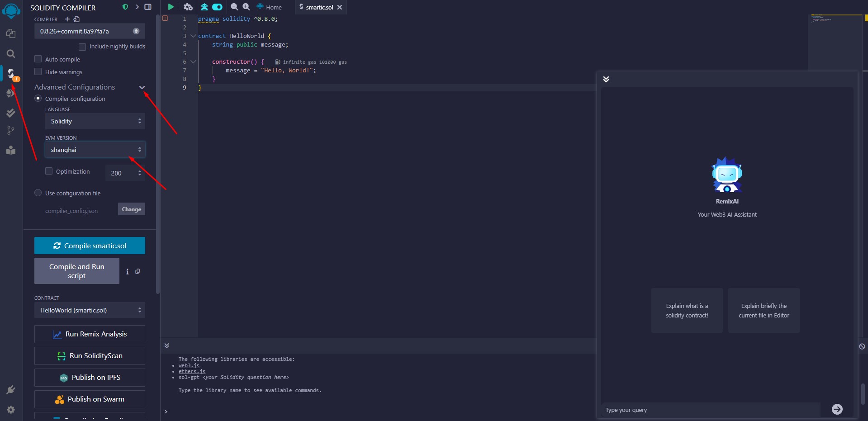Open the Deploy & Run Transactions icon
Screen dimensions: 868x421
11,93
